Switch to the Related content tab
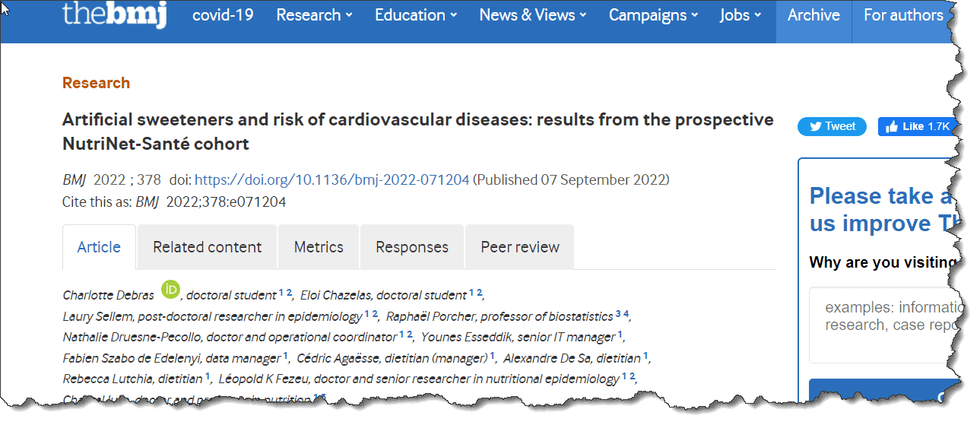Viewport: 980px width, 425px height. coord(207,247)
